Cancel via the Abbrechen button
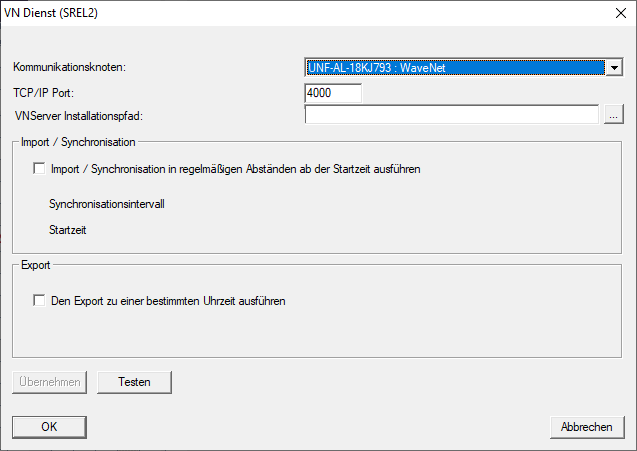This screenshot has height=451, width=637. coord(586,427)
